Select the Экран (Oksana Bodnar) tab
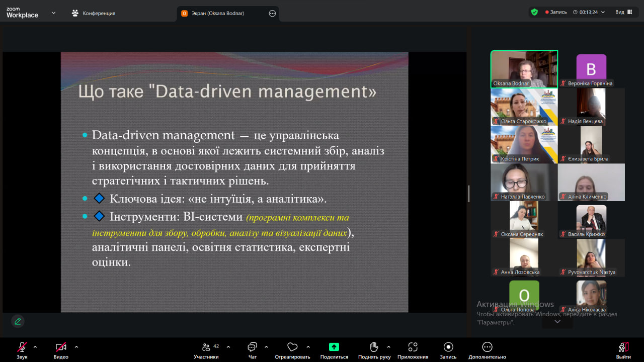644x362 pixels. click(x=218, y=14)
